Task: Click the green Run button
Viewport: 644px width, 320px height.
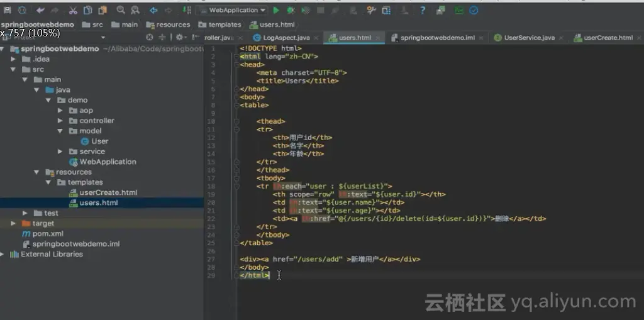Action: (x=277, y=10)
